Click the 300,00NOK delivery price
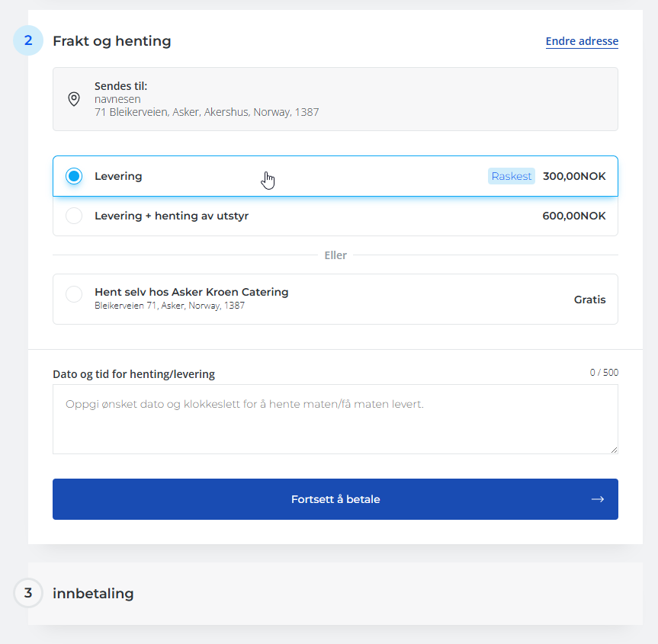Viewport: 658px width, 644px height. click(x=574, y=176)
